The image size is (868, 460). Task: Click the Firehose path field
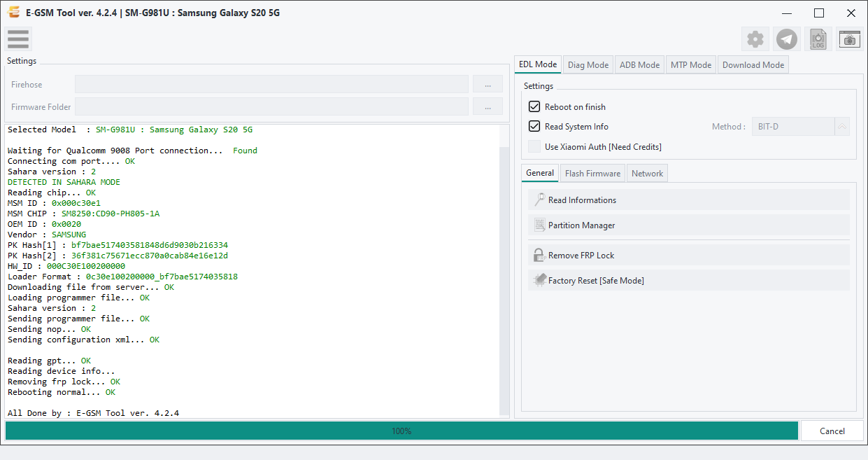[271, 84]
